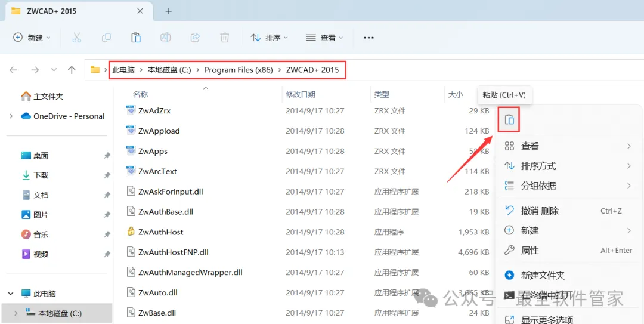Click the address bar folder icon
Screen dimensions: 644x324
[x=95, y=69]
